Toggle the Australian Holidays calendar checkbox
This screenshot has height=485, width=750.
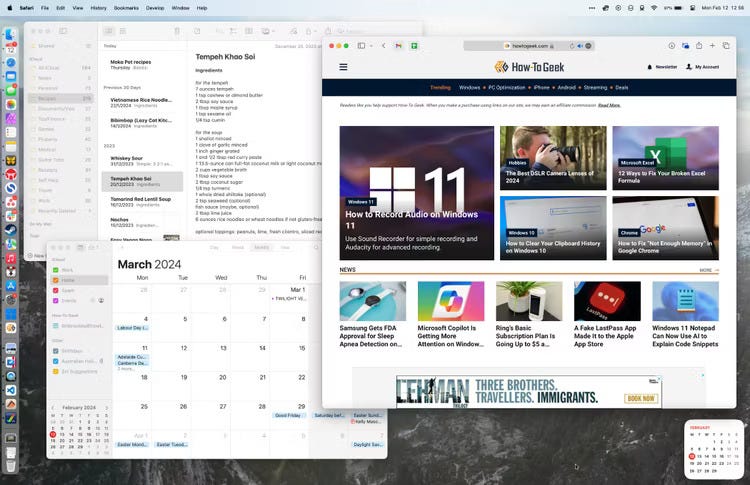(x=55, y=361)
